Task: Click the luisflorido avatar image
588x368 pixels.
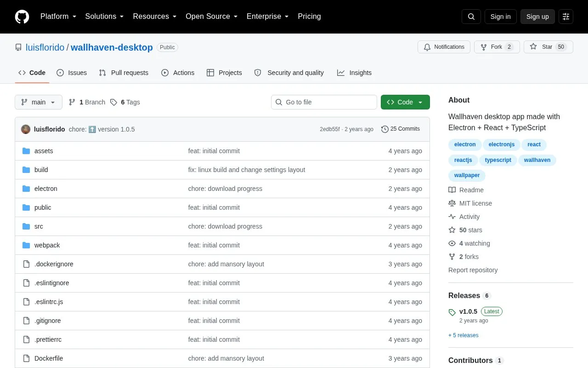Action: click(x=26, y=129)
